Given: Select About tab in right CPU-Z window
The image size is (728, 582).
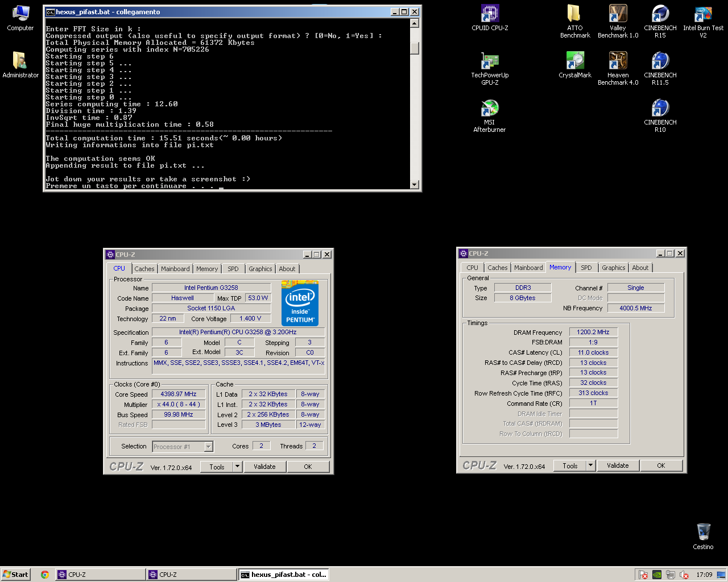Looking at the screenshot, I should [x=640, y=268].
